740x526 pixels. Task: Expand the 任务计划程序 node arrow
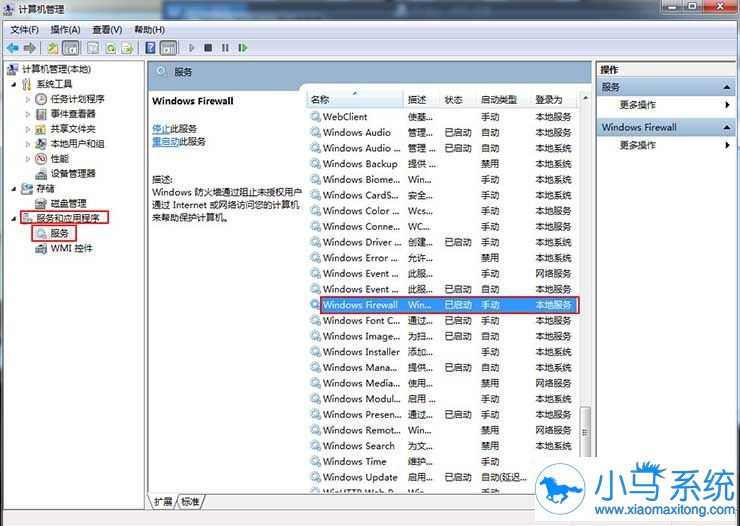pyautogui.click(x=28, y=99)
